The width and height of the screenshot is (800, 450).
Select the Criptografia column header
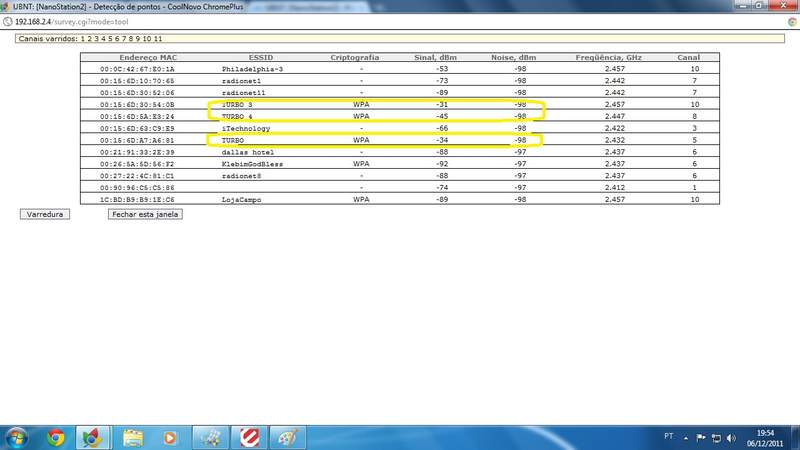355,58
